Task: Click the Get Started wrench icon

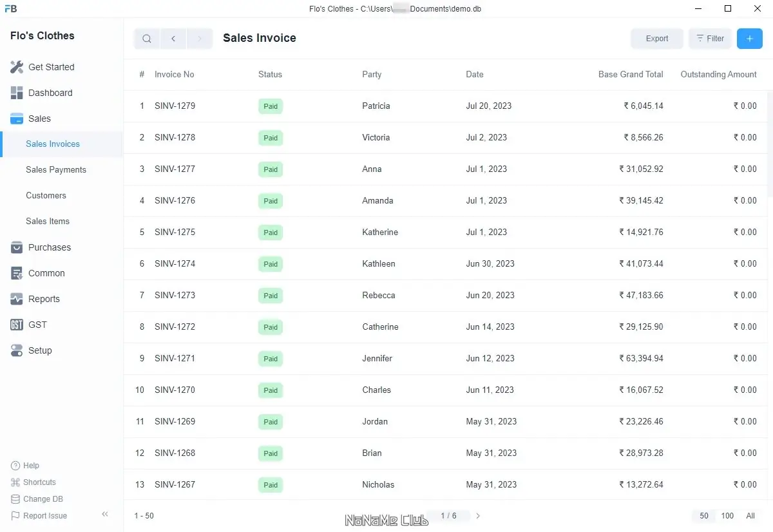Action: pyautogui.click(x=17, y=67)
